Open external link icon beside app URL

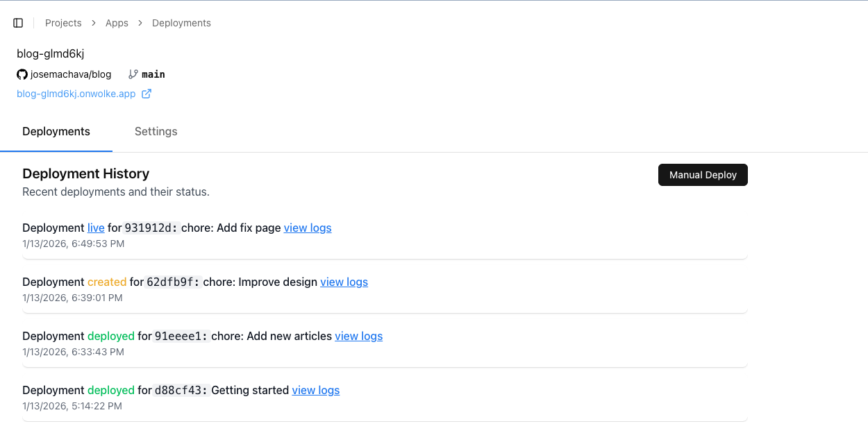pyautogui.click(x=147, y=94)
